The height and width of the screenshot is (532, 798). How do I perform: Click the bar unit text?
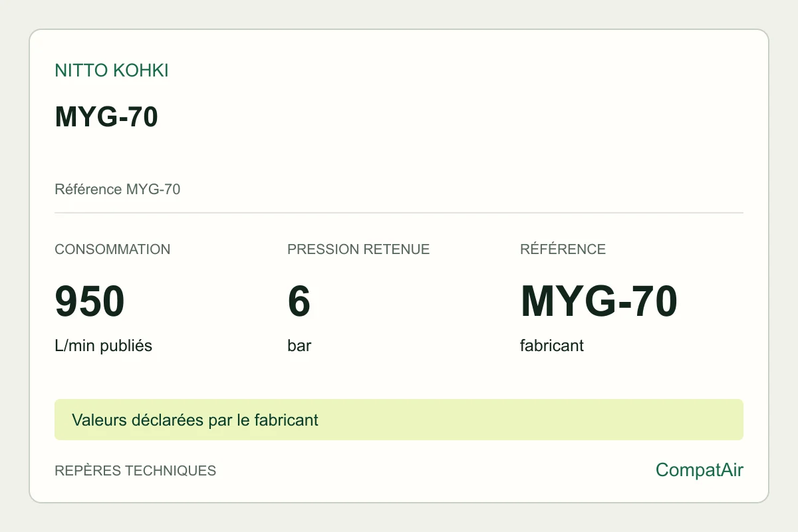[x=299, y=346]
